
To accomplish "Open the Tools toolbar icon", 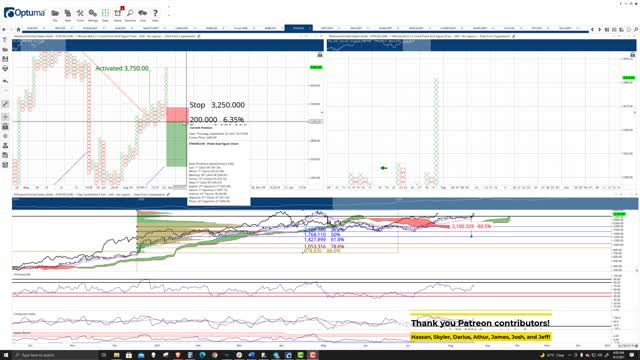I will (x=80, y=14).
